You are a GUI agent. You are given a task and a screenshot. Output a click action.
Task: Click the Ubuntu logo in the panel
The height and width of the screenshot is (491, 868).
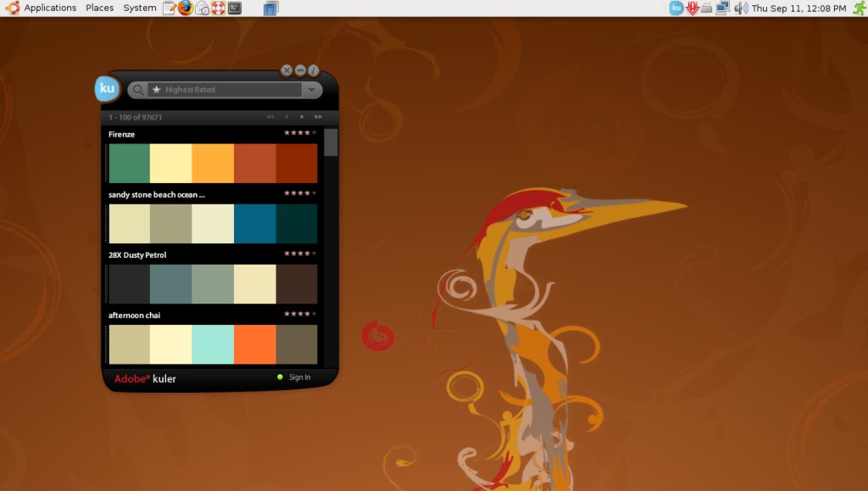(x=12, y=8)
